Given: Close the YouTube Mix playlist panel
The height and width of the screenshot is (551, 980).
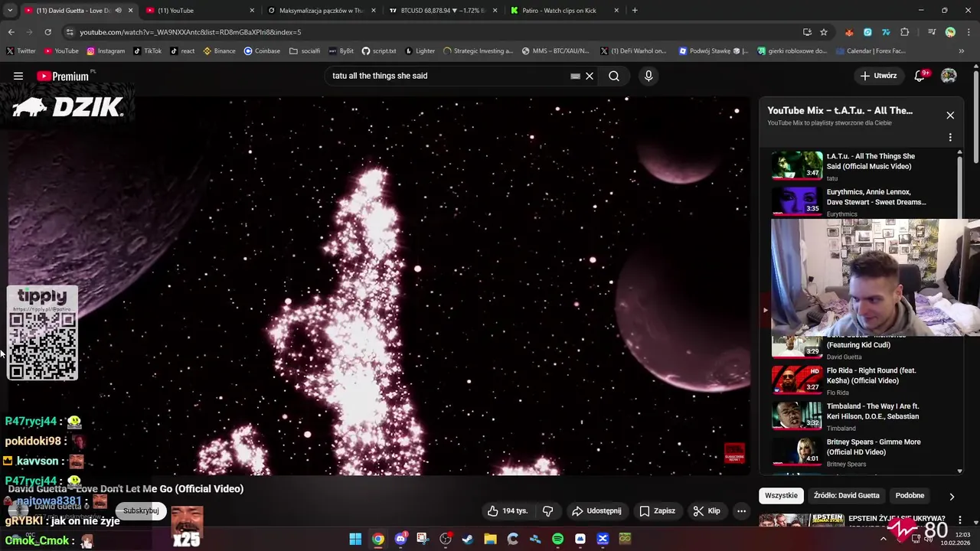Looking at the screenshot, I should pyautogui.click(x=950, y=116).
